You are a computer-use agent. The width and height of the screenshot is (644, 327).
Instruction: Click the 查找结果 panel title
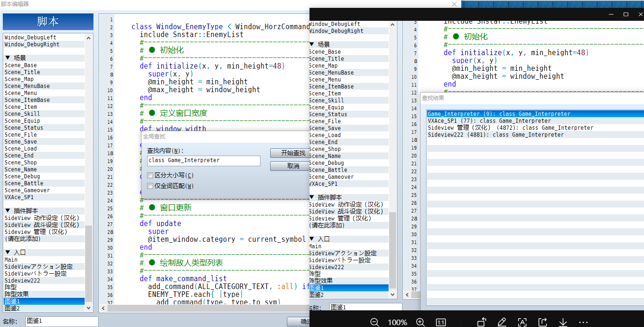(x=433, y=99)
